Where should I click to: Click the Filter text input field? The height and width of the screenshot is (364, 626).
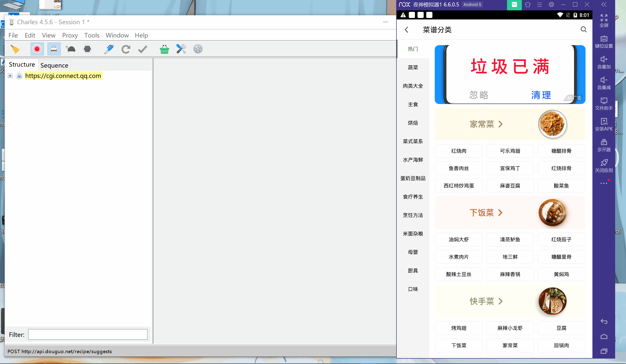[x=88, y=334]
